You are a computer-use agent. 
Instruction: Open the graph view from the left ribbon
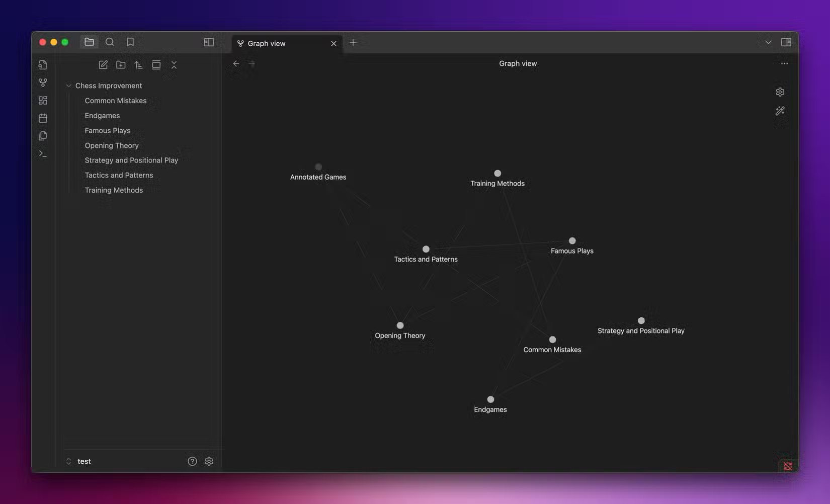(43, 82)
